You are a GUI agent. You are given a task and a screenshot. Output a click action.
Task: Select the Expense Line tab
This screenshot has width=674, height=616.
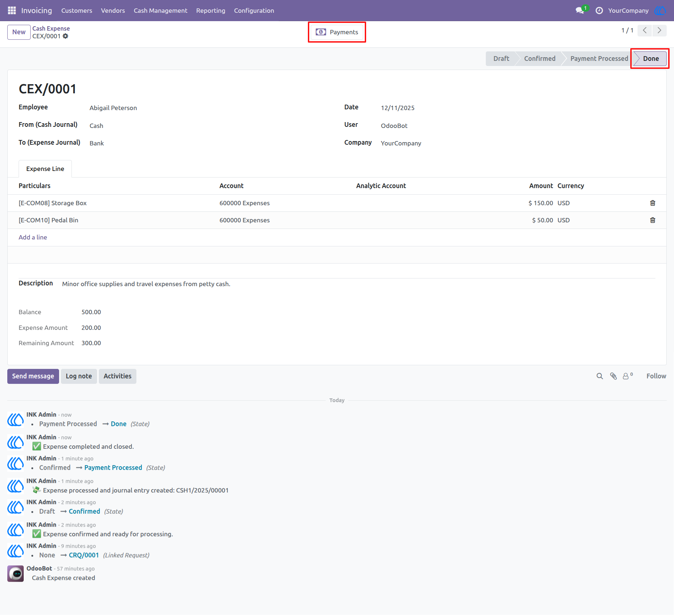click(45, 169)
